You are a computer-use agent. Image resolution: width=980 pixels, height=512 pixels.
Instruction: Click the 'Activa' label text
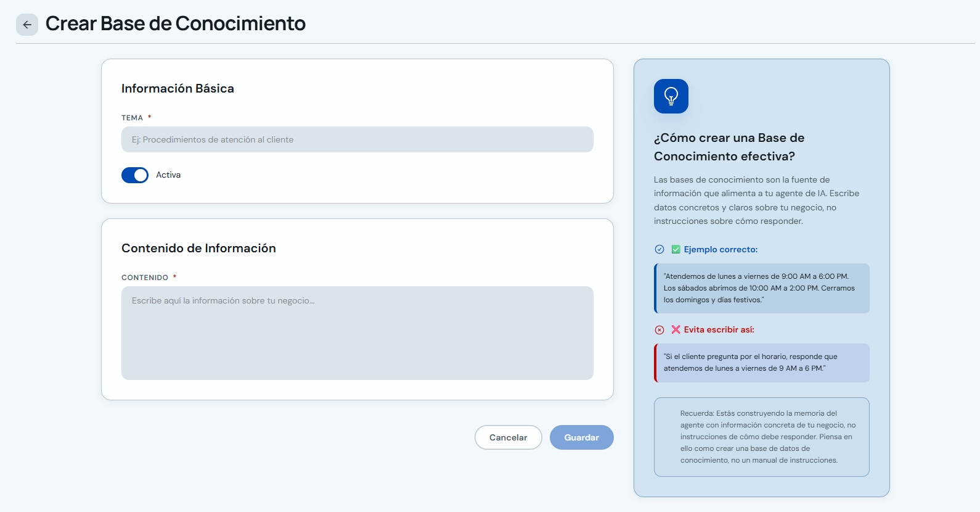(168, 175)
